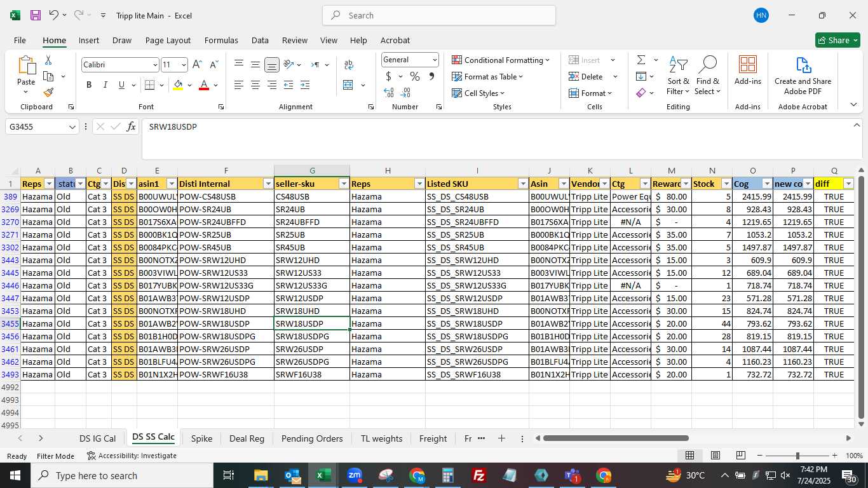Click Find & Select button
868x488 pixels.
(x=708, y=76)
